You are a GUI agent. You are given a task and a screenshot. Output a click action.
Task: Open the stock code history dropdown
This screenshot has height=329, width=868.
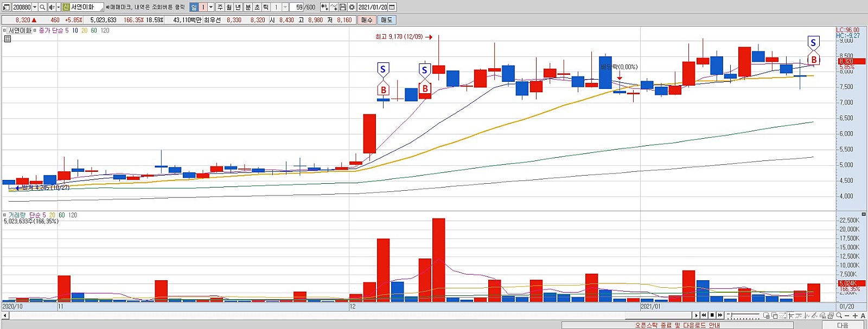pos(35,7)
